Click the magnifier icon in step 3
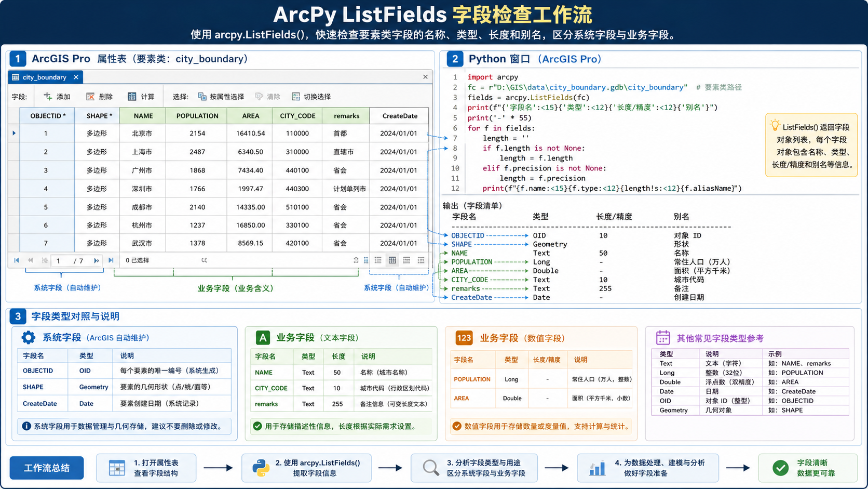Viewport: 868px width, 489px height. click(x=430, y=468)
